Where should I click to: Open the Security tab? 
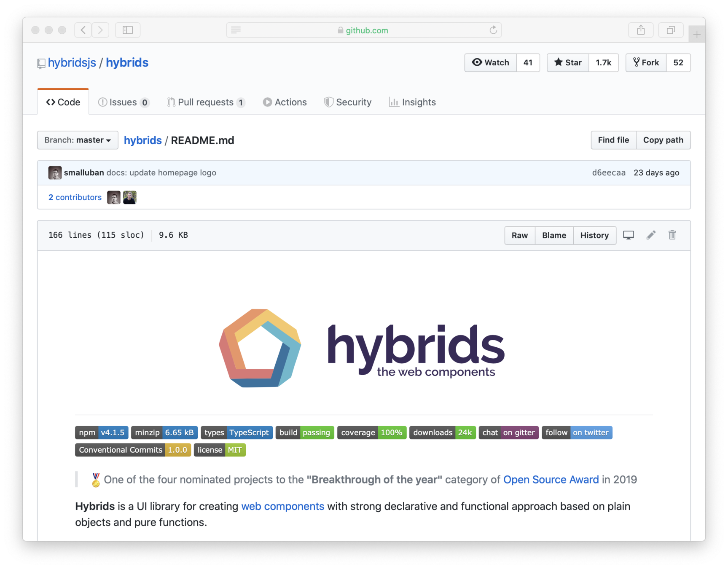click(x=348, y=102)
